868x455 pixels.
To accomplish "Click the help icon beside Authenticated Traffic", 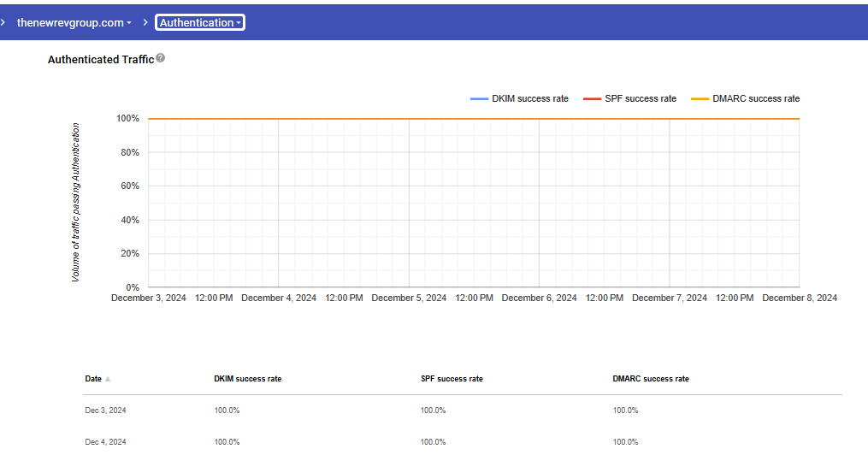I will [x=161, y=59].
